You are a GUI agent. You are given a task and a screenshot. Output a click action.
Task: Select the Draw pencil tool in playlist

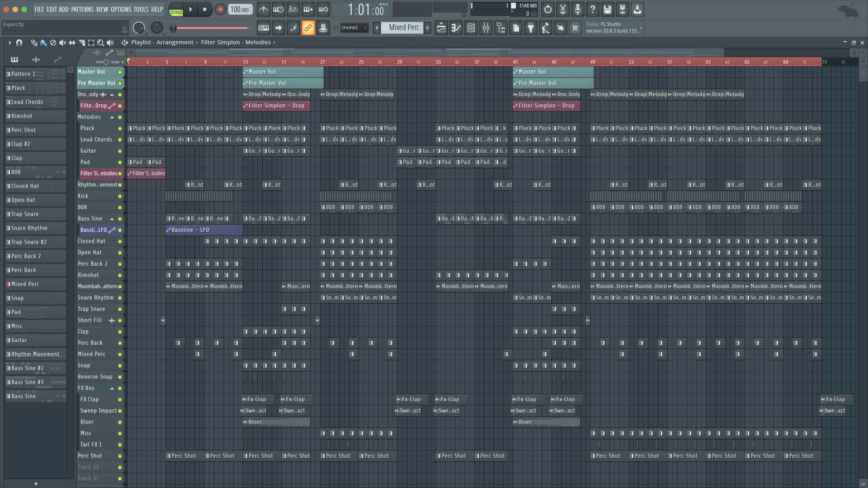pyautogui.click(x=34, y=42)
